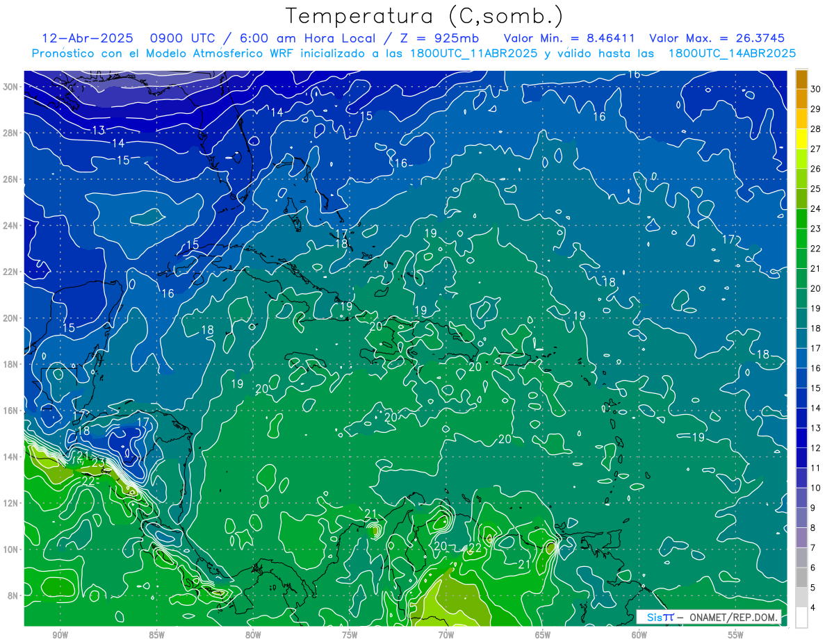834x644 pixels.
Task: Select 'Valor Min. = 8.46411' text
Action: 569,38
